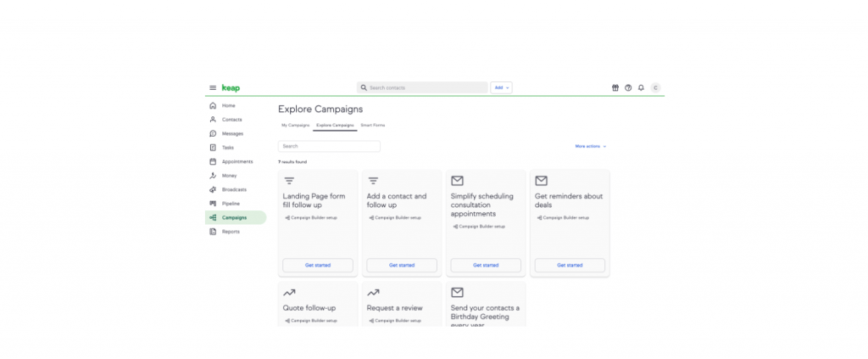The image size is (868, 359).
Task: Click the 7 results found text
Action: coord(292,162)
